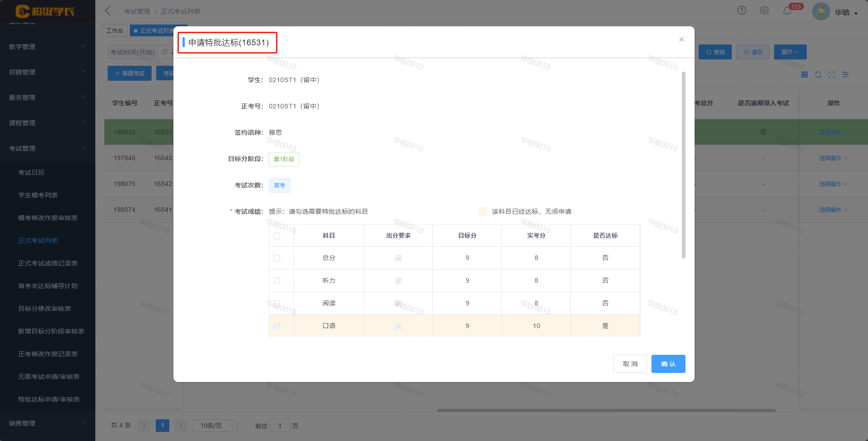
Task: Expand the 展开 filter dropdown
Action: point(789,52)
